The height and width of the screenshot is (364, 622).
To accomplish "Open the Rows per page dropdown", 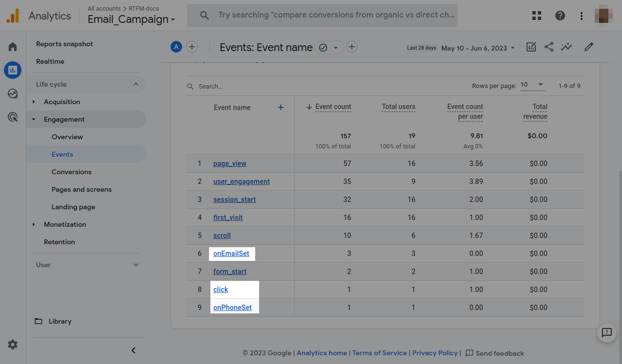I will pyautogui.click(x=532, y=85).
